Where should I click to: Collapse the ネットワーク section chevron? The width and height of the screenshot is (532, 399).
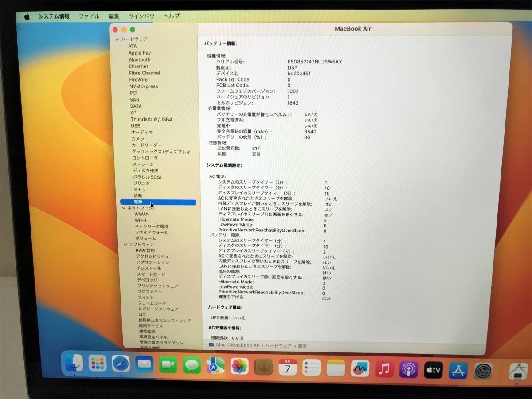pos(124,208)
